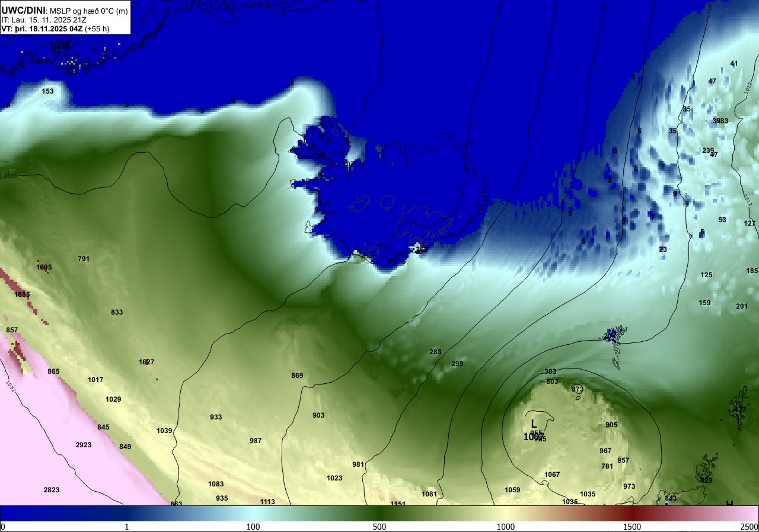Click the 1029 height value
Image resolution: width=759 pixels, height=532 pixels.
(x=113, y=399)
